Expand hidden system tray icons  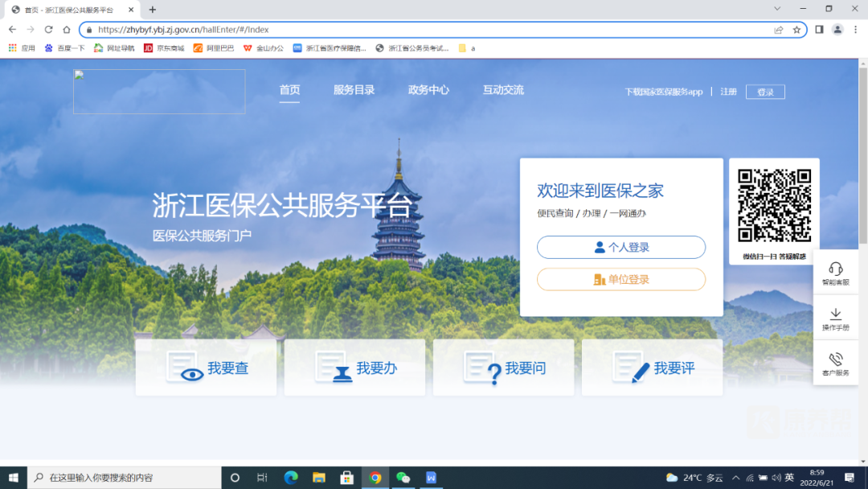pos(735,478)
